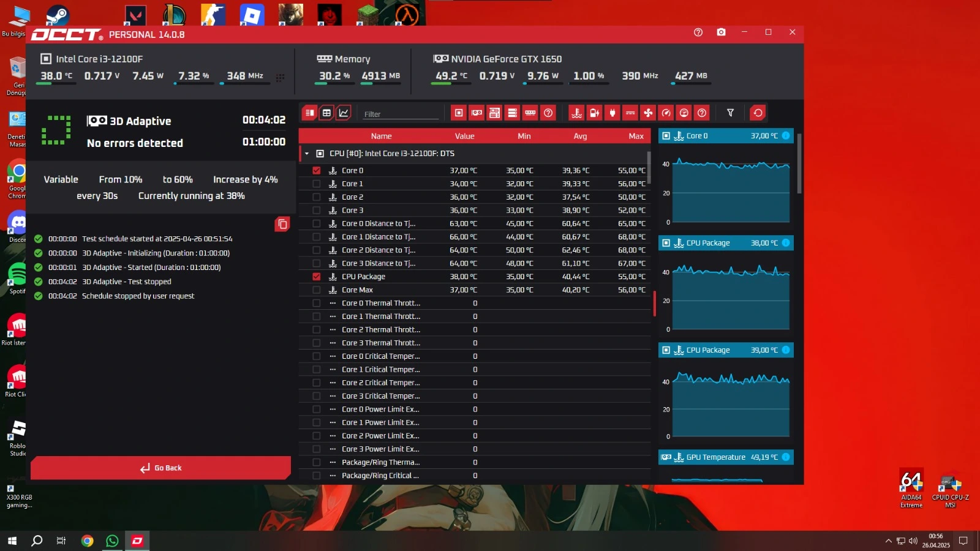Open info for Core 0 graph
Viewport: 980px width, 551px height.
pos(786,136)
